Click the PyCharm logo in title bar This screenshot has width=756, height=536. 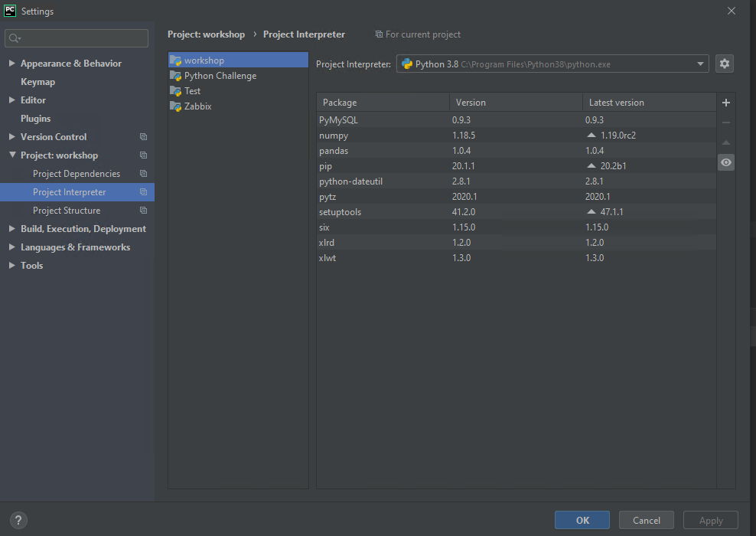tap(10, 11)
